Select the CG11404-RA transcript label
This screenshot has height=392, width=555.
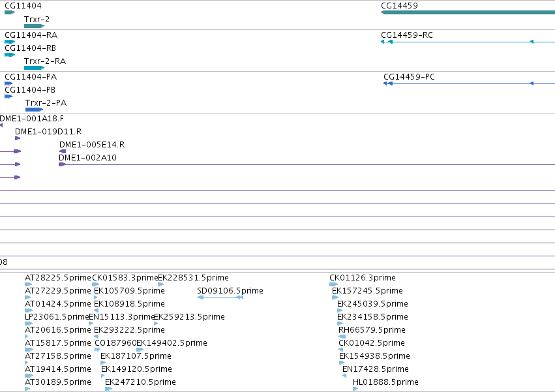point(31,35)
